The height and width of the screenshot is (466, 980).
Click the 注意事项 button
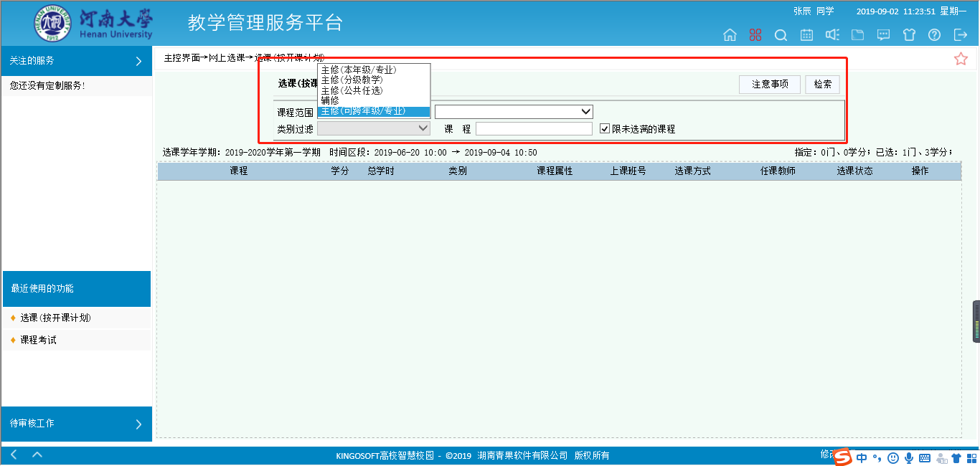click(769, 85)
